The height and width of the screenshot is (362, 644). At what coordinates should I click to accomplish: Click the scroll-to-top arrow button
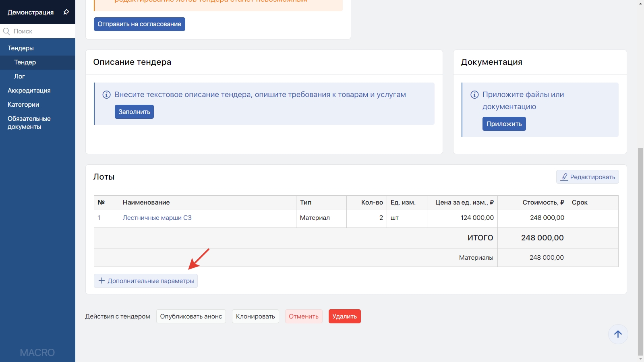click(618, 334)
